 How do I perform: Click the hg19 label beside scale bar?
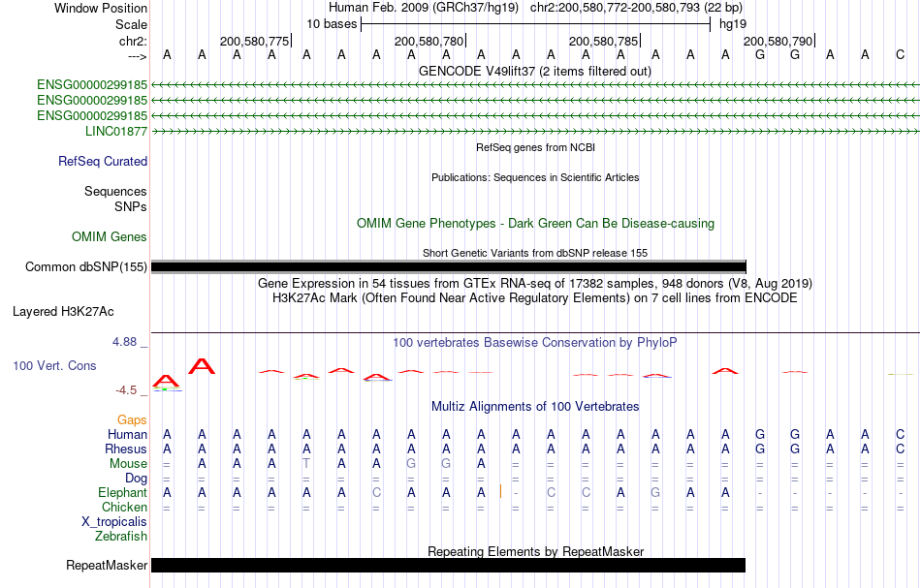point(733,24)
